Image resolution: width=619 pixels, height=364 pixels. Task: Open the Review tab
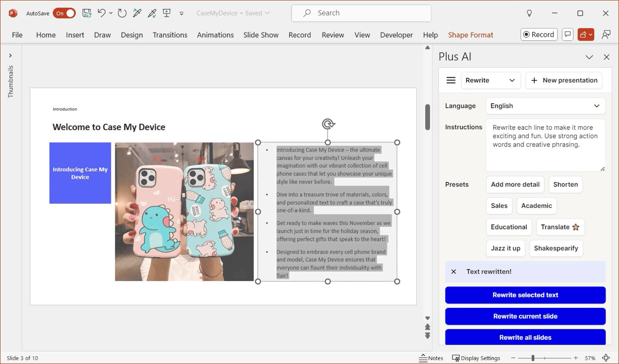coord(333,35)
